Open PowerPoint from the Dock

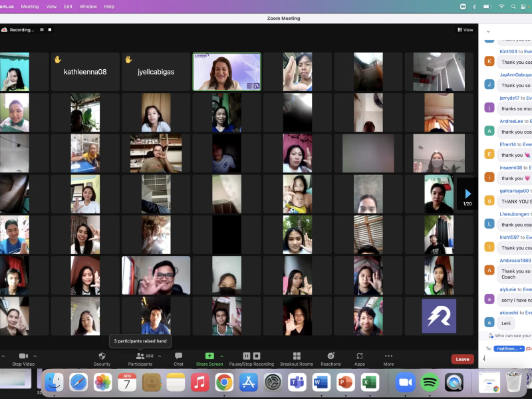[345, 382]
